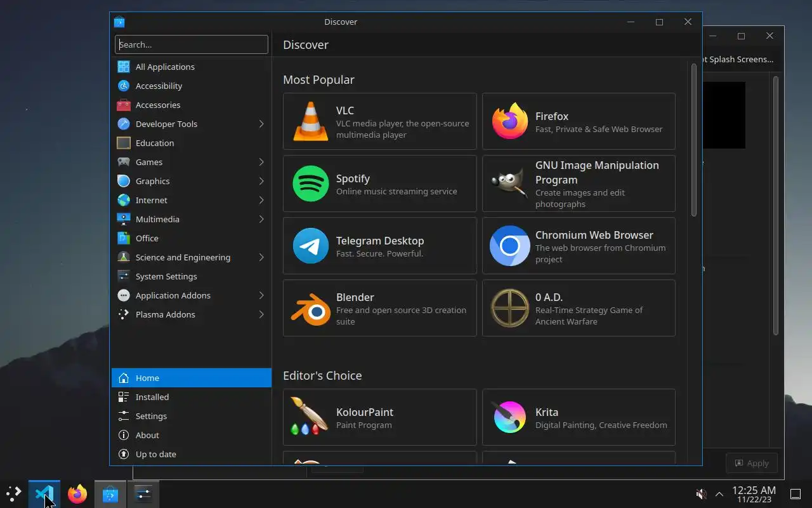The width and height of the screenshot is (812, 508).
Task: Click the Accessibility category icon
Action: pos(124,86)
